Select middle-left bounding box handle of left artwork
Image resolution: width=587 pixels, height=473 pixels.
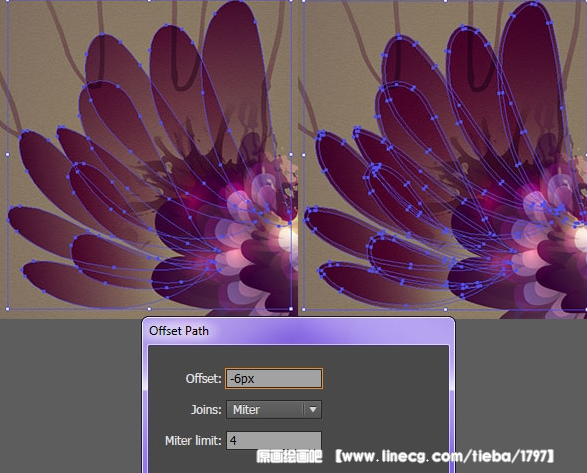7,154
